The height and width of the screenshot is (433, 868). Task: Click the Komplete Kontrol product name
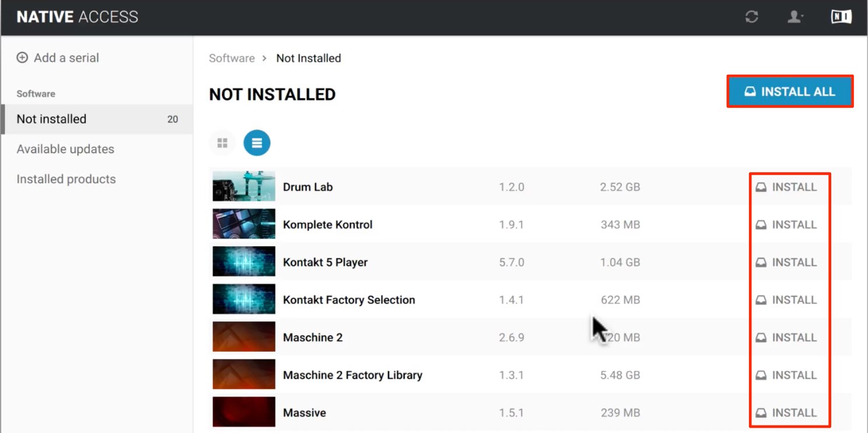click(x=327, y=225)
